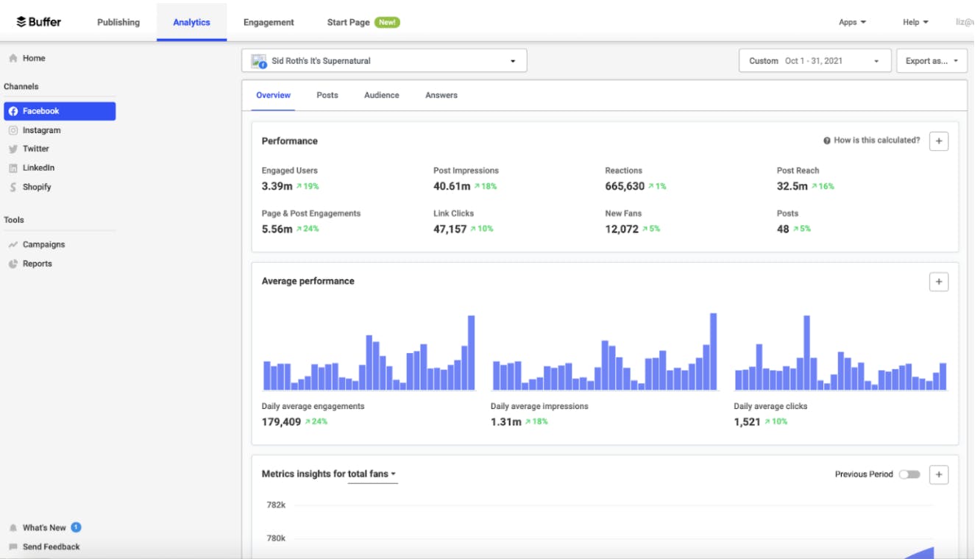Click the 782k axis label
The height and width of the screenshot is (559, 980).
click(x=276, y=505)
